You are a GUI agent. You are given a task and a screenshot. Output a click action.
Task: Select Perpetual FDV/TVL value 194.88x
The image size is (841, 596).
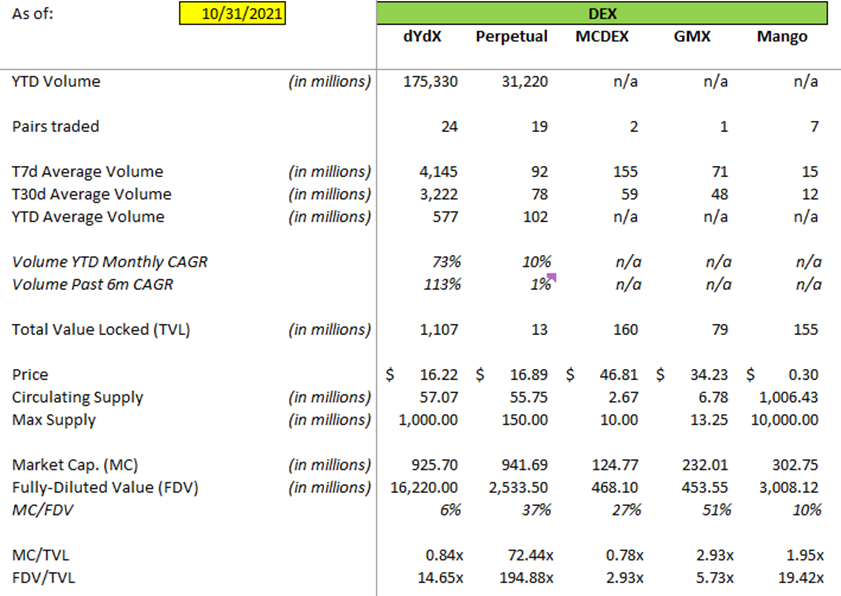pyautogui.click(x=526, y=577)
